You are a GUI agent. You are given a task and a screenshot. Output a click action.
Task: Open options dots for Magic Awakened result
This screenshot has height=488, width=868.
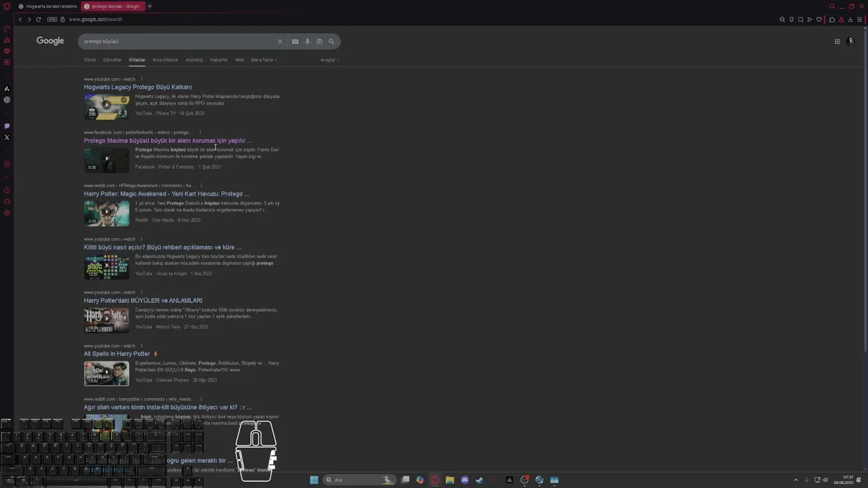coord(201,186)
